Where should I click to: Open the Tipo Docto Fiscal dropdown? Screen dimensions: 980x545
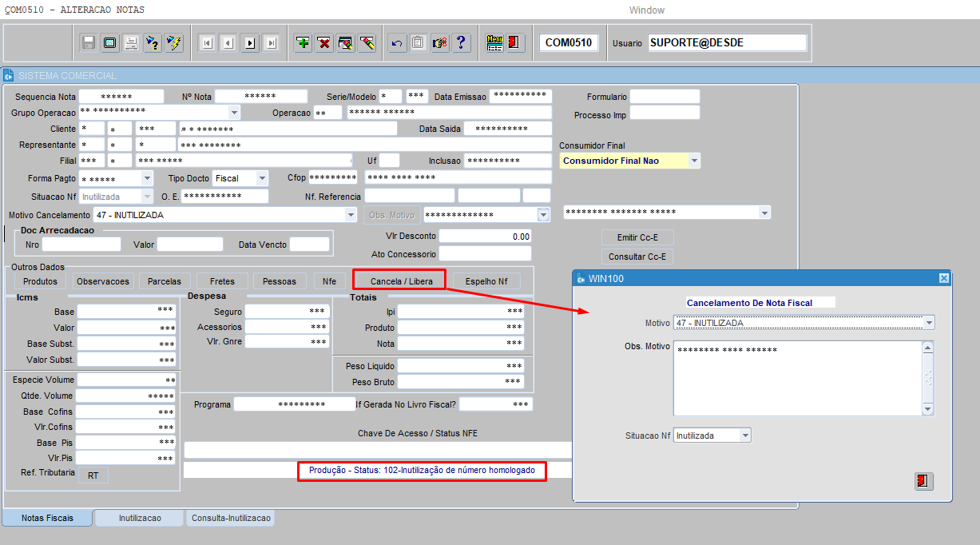262,177
